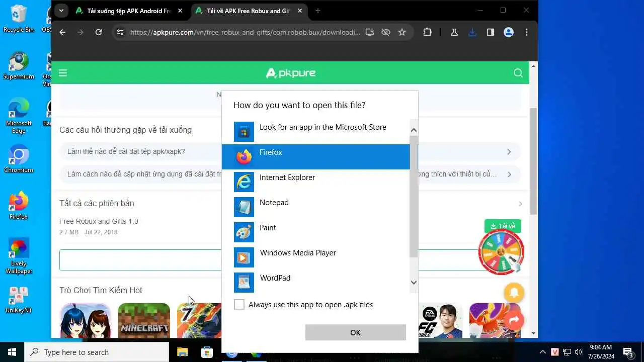Click the Microsoft Store icon in dialog

(x=244, y=132)
